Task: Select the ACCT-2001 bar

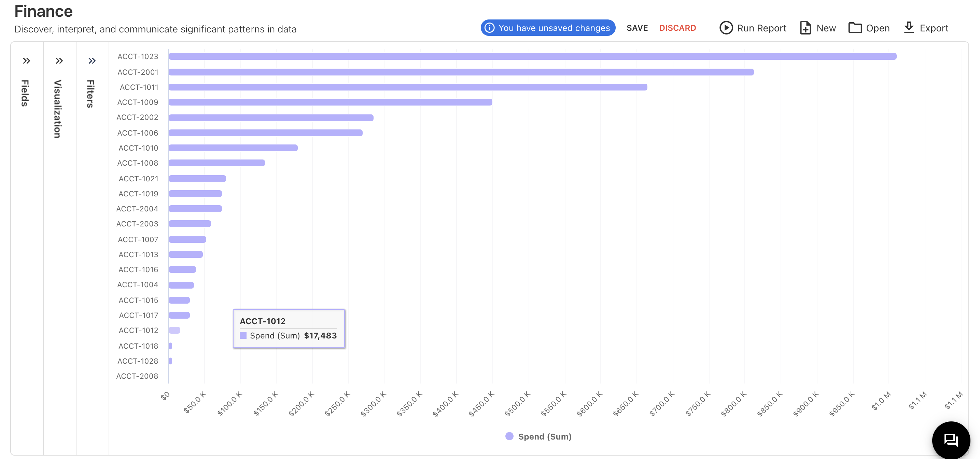Action: (x=461, y=72)
